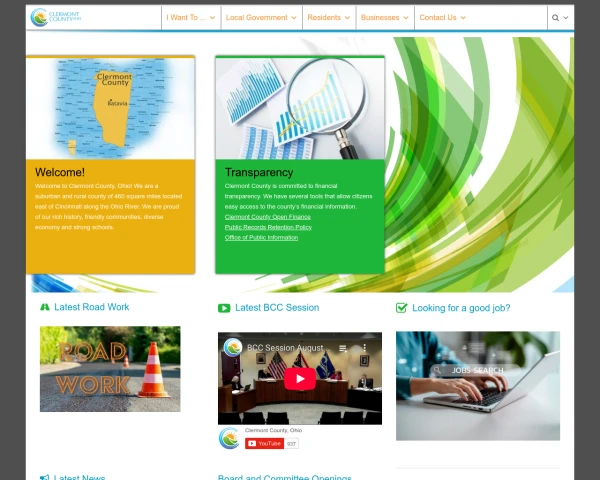600x480 pixels.
Task: Open the Board and Committee Openings heading
Action: point(284,477)
